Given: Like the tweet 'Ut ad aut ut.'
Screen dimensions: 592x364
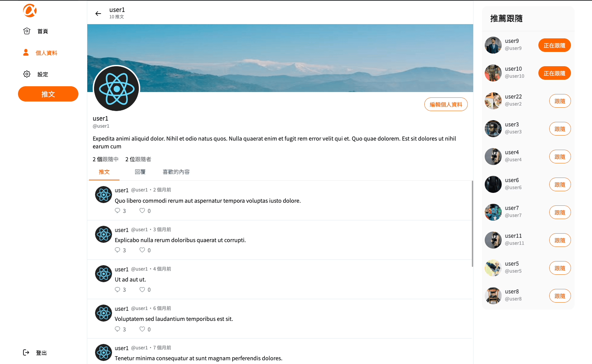Looking at the screenshot, I should [142, 289].
